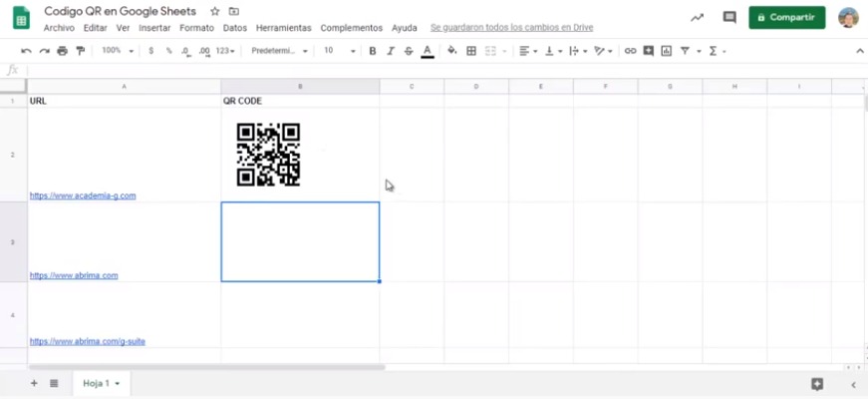The height and width of the screenshot is (399, 868).
Task: Open the fill color picker
Action: pos(451,51)
